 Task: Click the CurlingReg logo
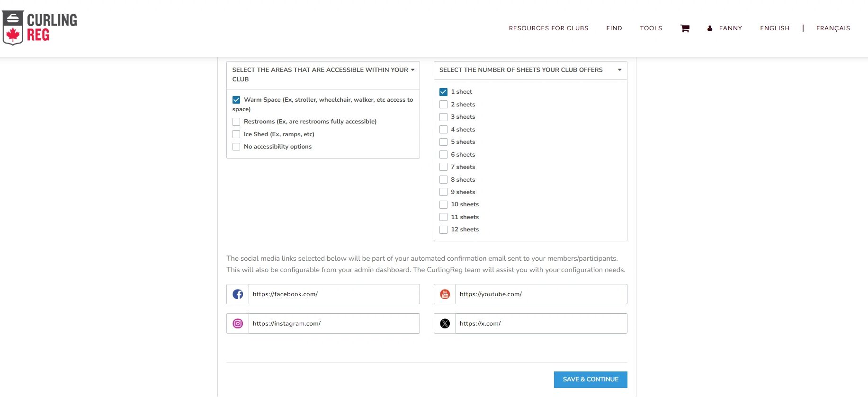[40, 28]
